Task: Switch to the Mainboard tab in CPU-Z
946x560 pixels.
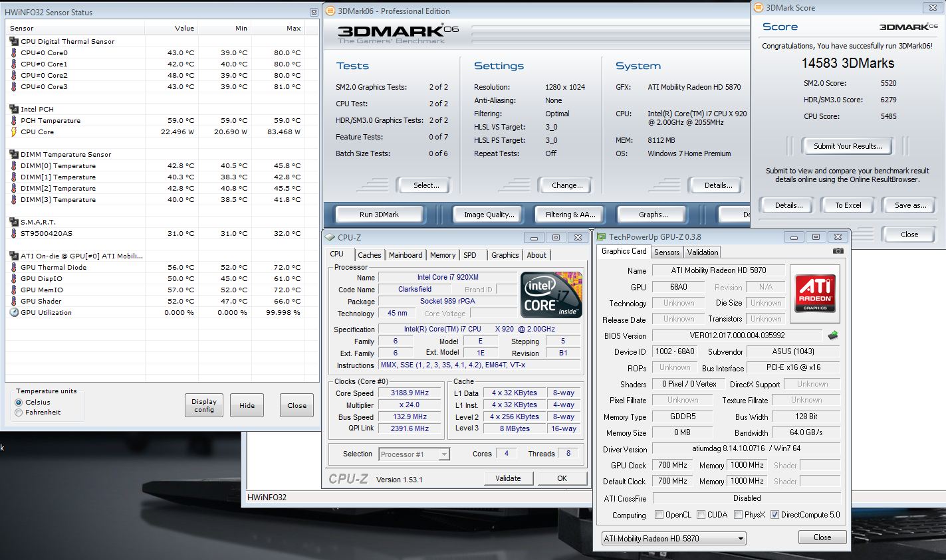Action: coord(406,255)
